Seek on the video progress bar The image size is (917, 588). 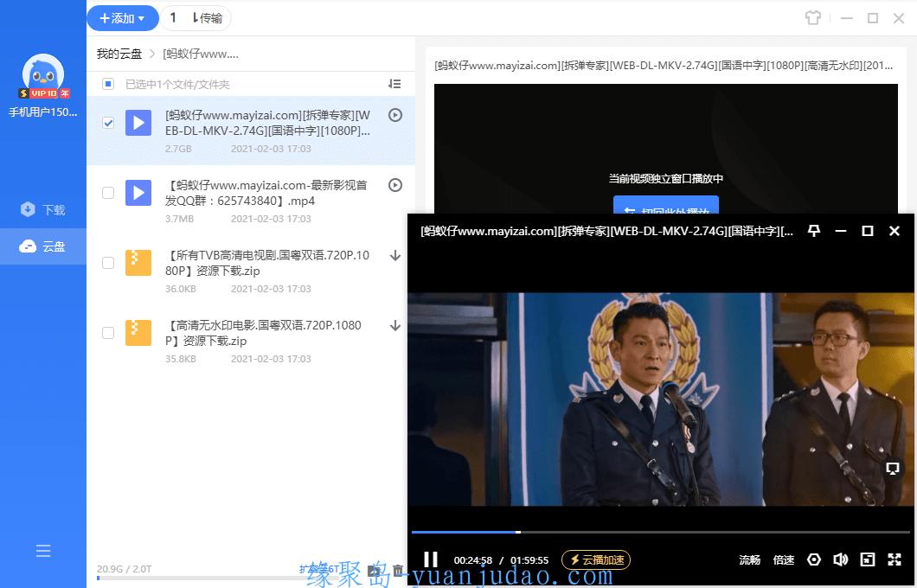tap(661, 532)
